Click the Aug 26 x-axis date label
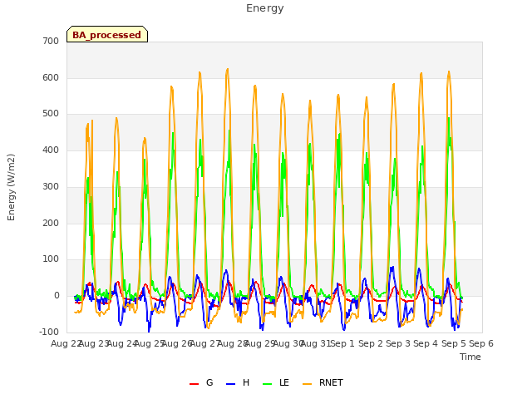 pyautogui.click(x=176, y=343)
